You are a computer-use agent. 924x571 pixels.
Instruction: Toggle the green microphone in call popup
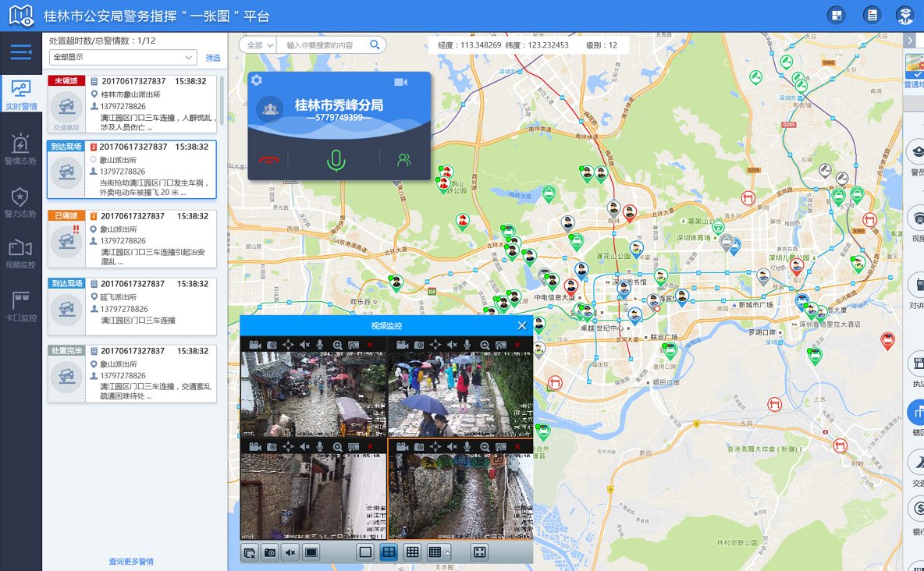(336, 160)
